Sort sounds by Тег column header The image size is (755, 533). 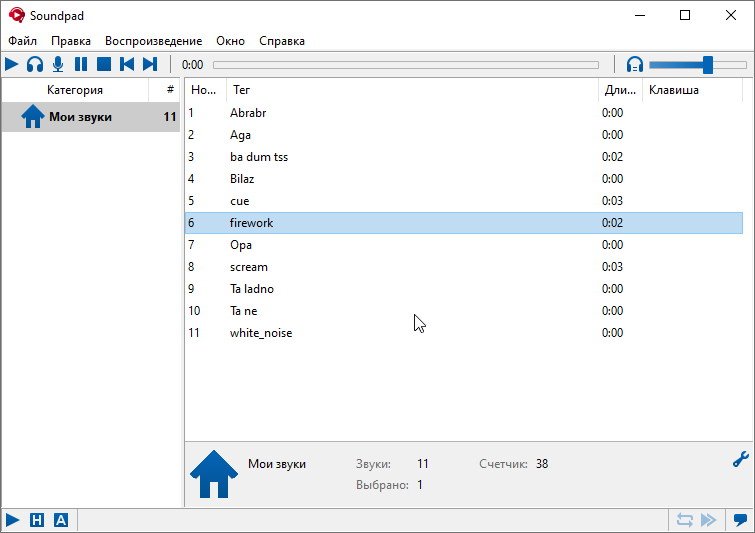(412, 90)
